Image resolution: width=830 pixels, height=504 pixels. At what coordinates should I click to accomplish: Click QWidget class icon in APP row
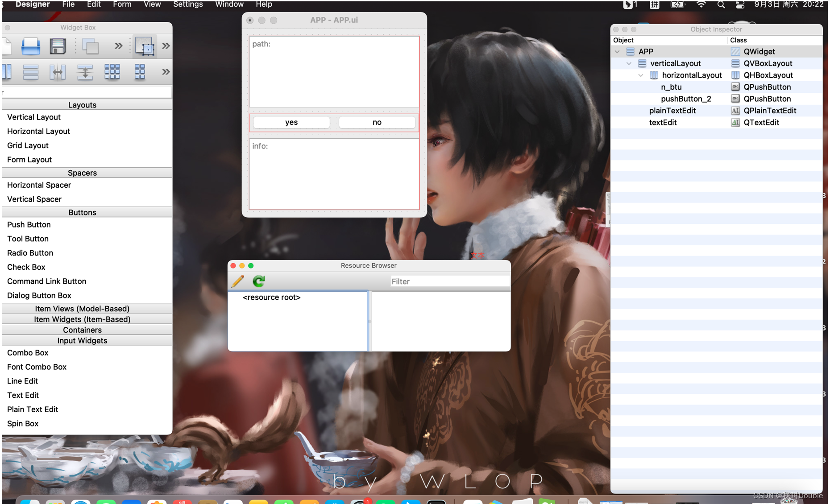[x=735, y=51]
